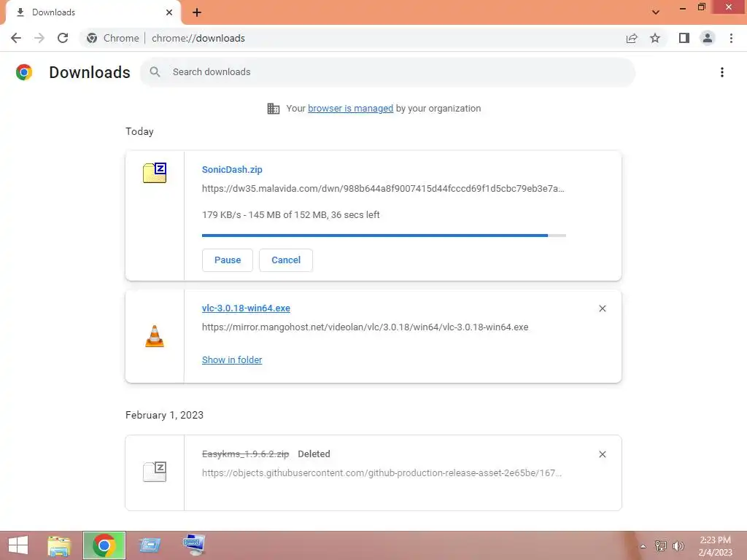Open File Explorer from the taskbar
747x560 pixels.
point(59,545)
